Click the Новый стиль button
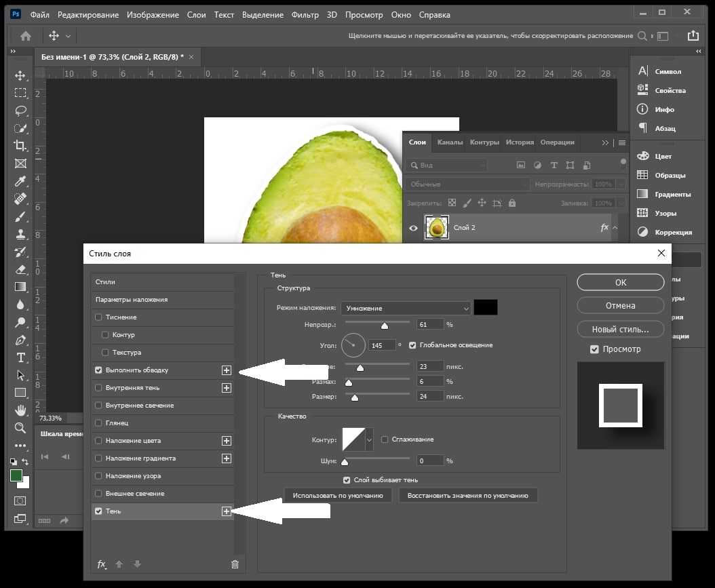715x588 pixels. pos(620,330)
